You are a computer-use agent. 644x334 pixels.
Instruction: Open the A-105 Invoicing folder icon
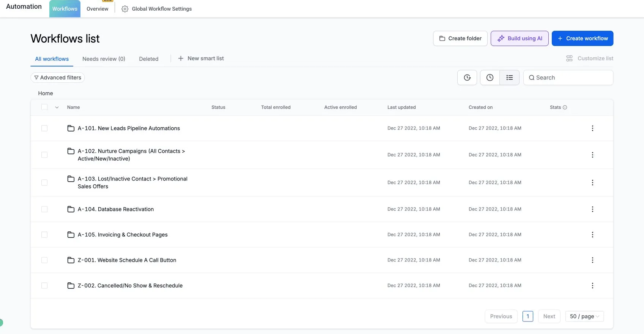click(x=71, y=235)
